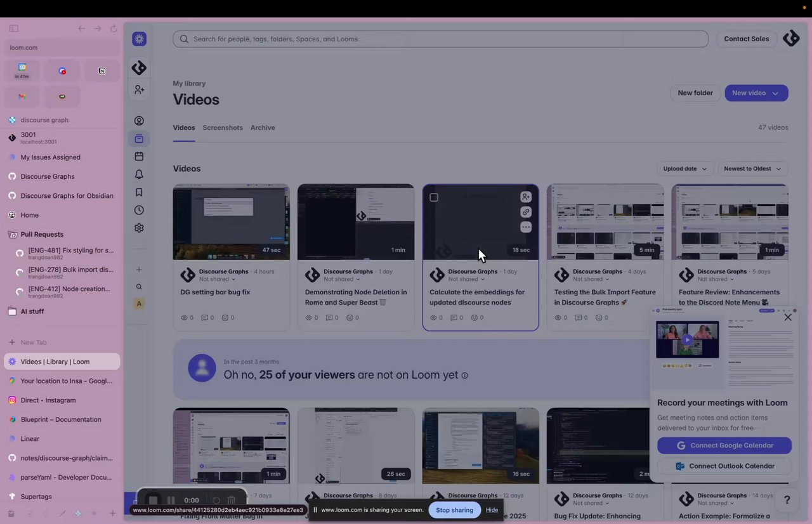Screen dimensions: 812x524
Task: Click the info icon after 'not on Loom yet'
Action: [464, 376]
